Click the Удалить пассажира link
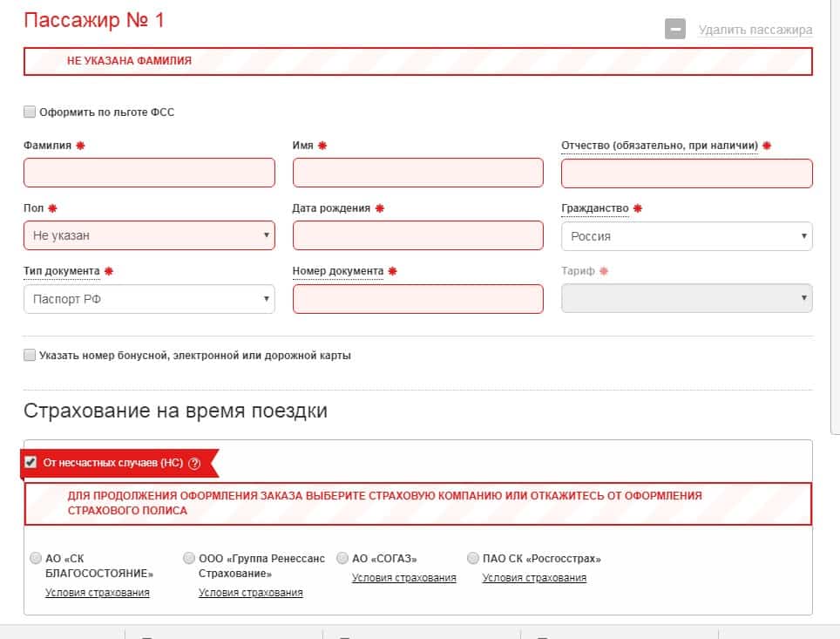Screen dimensions: 840x639 (x=755, y=30)
